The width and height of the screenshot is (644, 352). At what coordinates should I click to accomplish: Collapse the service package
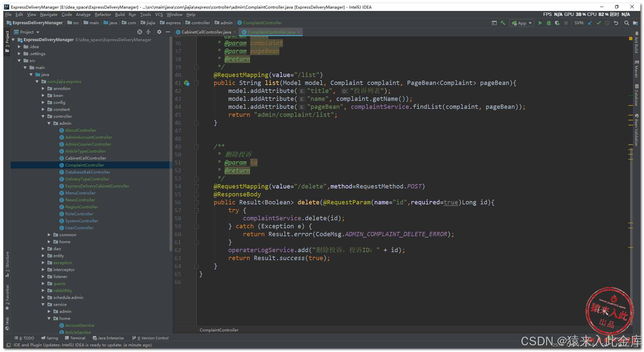point(43,305)
